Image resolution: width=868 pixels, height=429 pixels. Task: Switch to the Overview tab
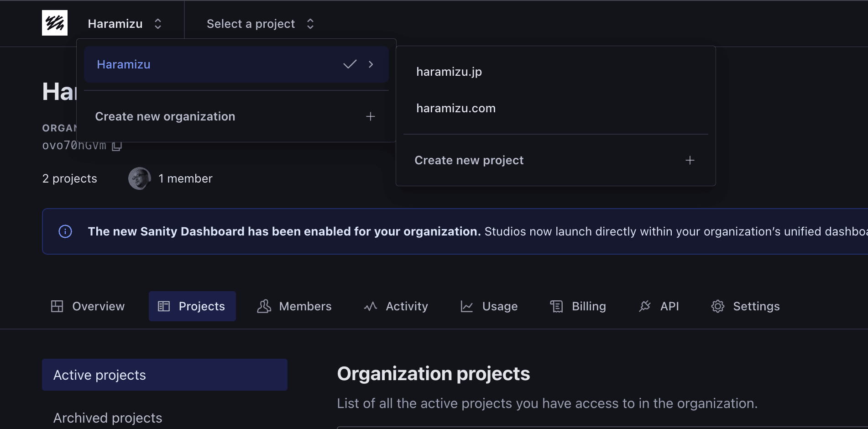[x=88, y=306]
